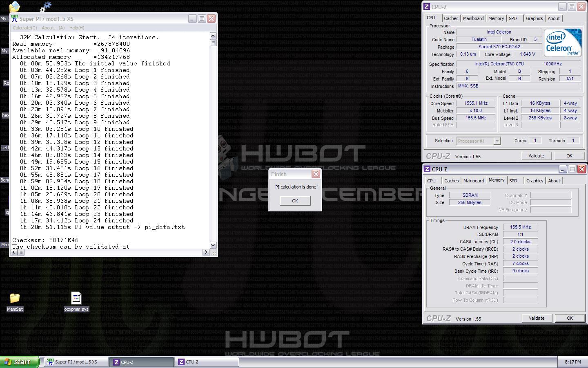Viewport: 588px width, 368px height.
Task: Switch to Memory tab in top CPU-Z
Action: click(x=496, y=18)
